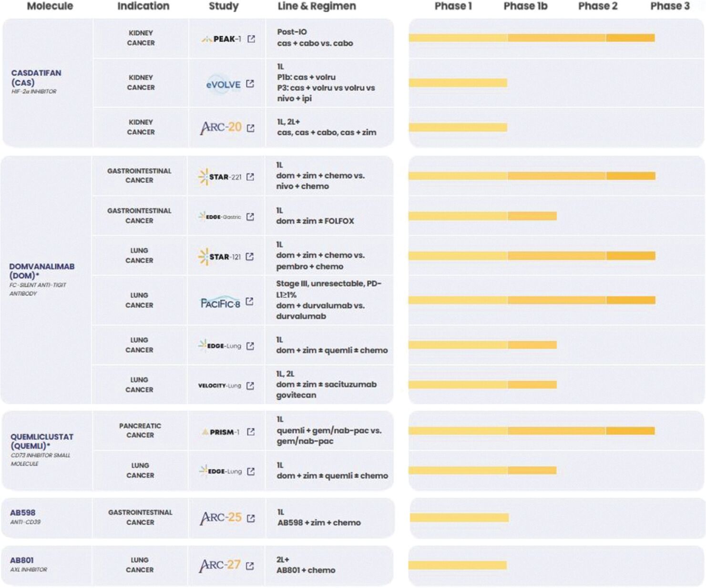706x588 pixels.
Task: Click the Casdatifan (CAS) molecule name
Action: 36,78
